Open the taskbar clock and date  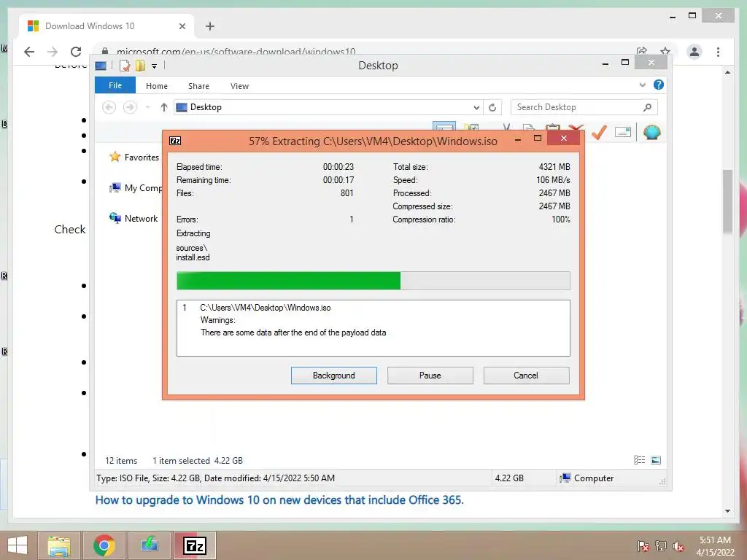click(x=715, y=545)
